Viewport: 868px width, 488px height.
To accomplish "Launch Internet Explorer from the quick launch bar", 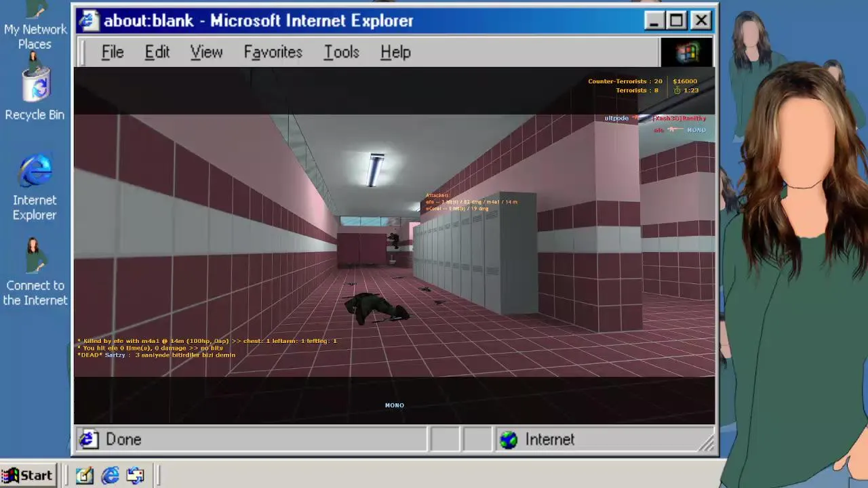I will pyautogui.click(x=110, y=475).
